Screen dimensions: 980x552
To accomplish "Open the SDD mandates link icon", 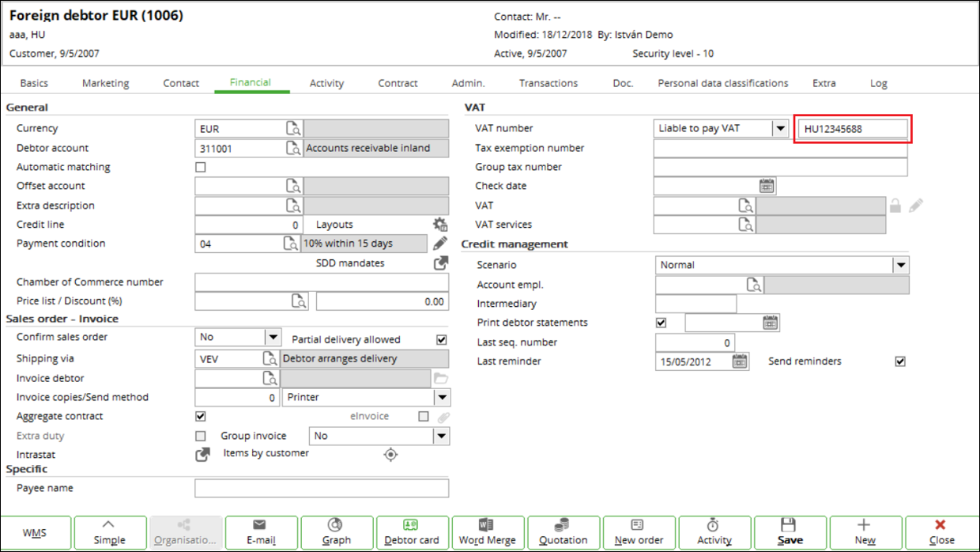I will point(440,263).
